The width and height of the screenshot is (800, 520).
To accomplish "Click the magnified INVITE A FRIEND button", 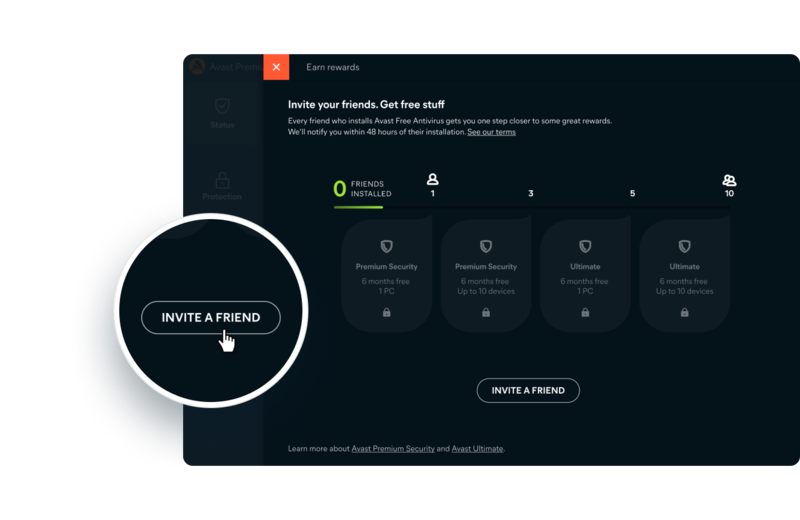I will (211, 317).
